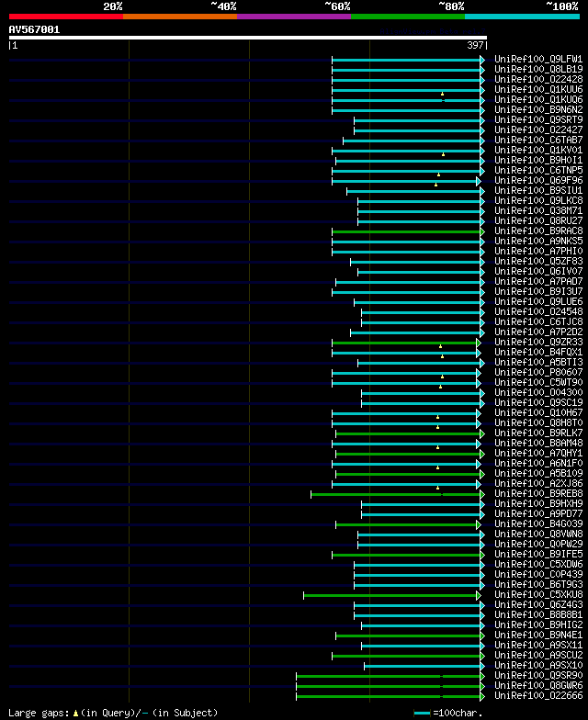Open hit UniRef100_Q9LFW1
588x720 pixels.
coord(538,59)
